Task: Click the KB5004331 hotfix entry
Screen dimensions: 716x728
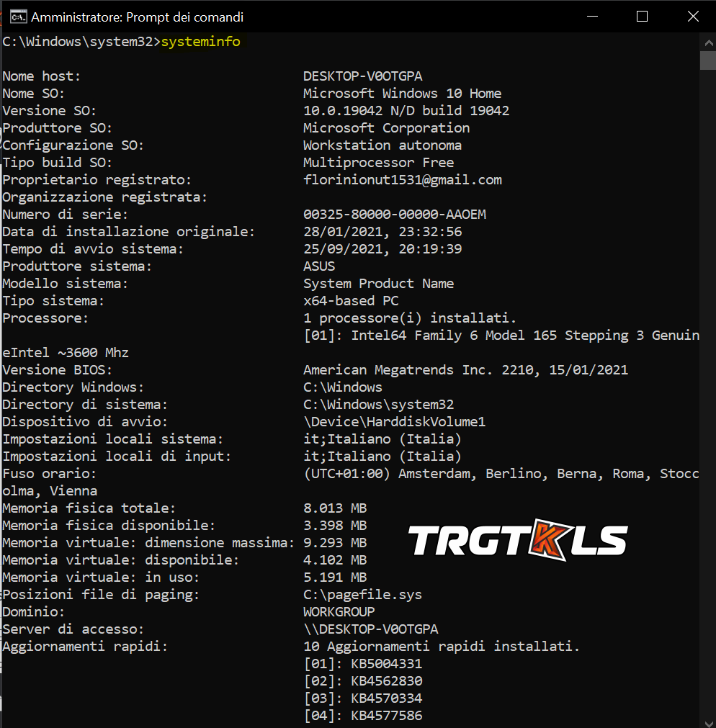Action: click(386, 664)
